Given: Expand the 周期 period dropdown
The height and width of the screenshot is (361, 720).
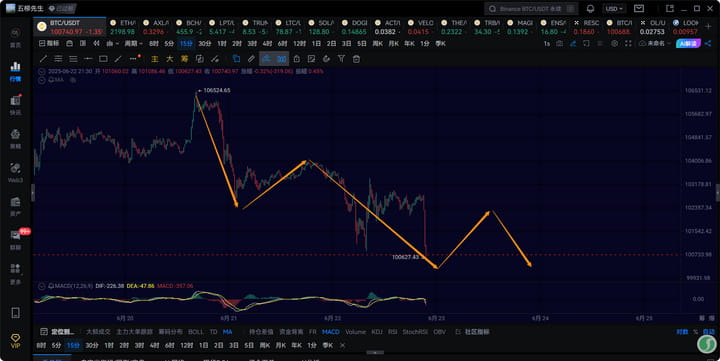Looking at the screenshot, I should (x=134, y=43).
